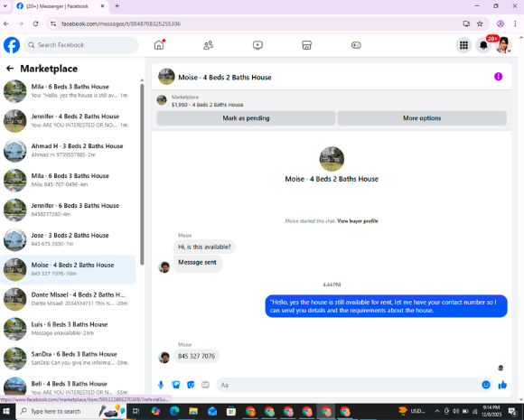
Task: Open View buyer profile link
Action: 358,221
